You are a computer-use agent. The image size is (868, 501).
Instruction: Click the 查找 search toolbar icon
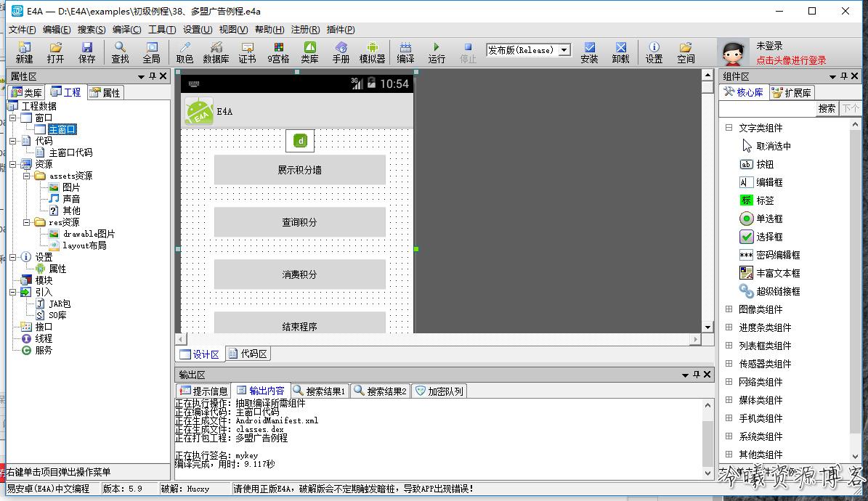[120, 52]
